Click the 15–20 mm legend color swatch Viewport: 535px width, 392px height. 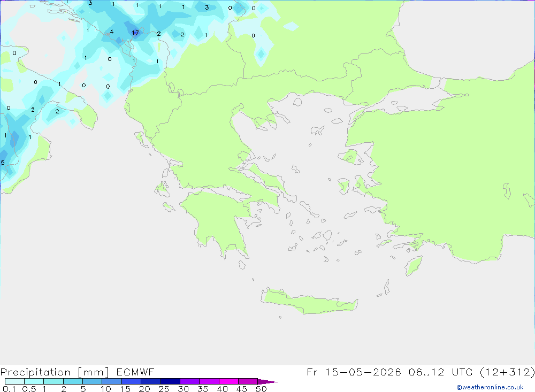132,381
